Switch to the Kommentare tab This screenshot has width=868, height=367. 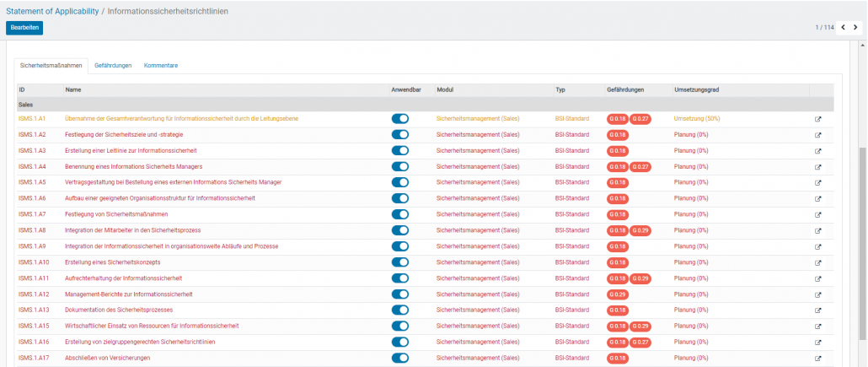(160, 65)
